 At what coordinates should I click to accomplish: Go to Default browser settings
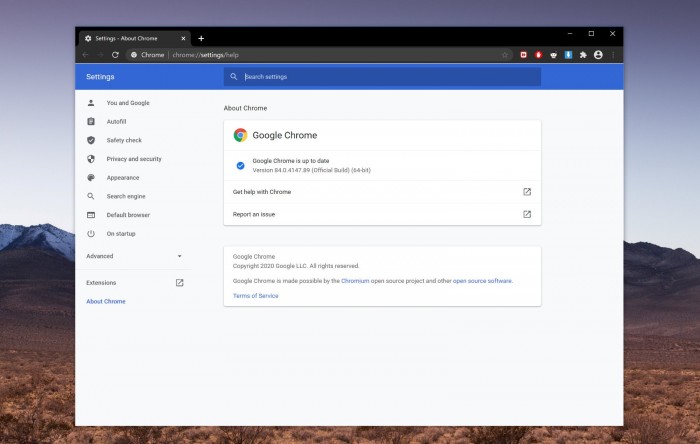pyautogui.click(x=128, y=215)
